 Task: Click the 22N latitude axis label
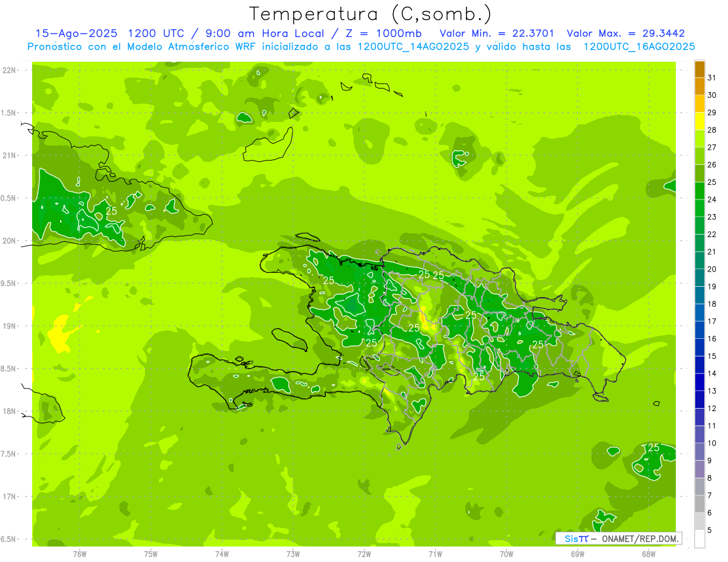pos(9,70)
